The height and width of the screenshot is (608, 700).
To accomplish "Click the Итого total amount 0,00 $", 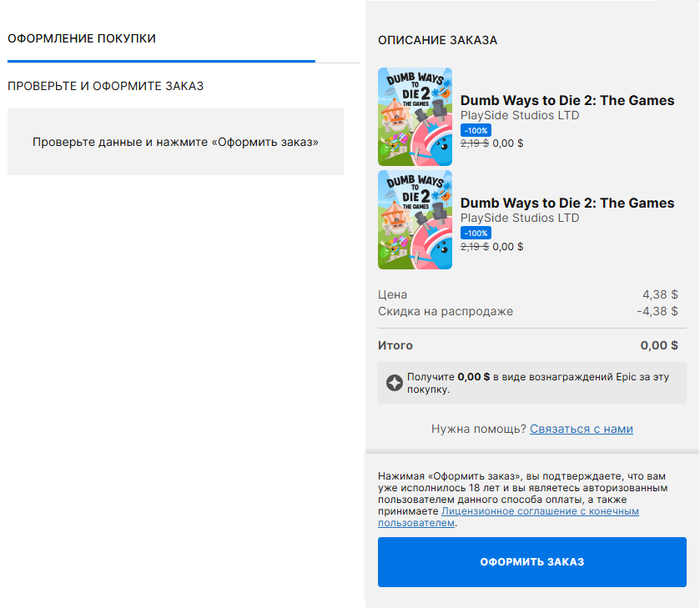I will pyautogui.click(x=659, y=346).
